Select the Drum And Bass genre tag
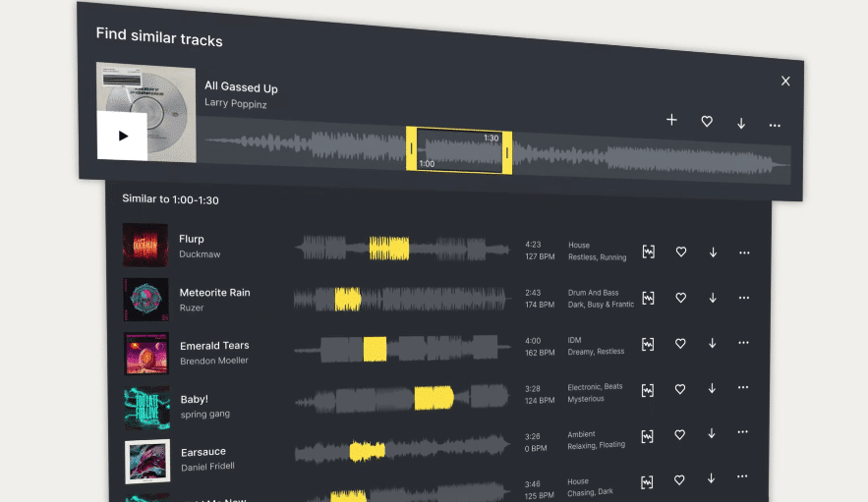Screen dimensions: 868x502 pos(594,293)
